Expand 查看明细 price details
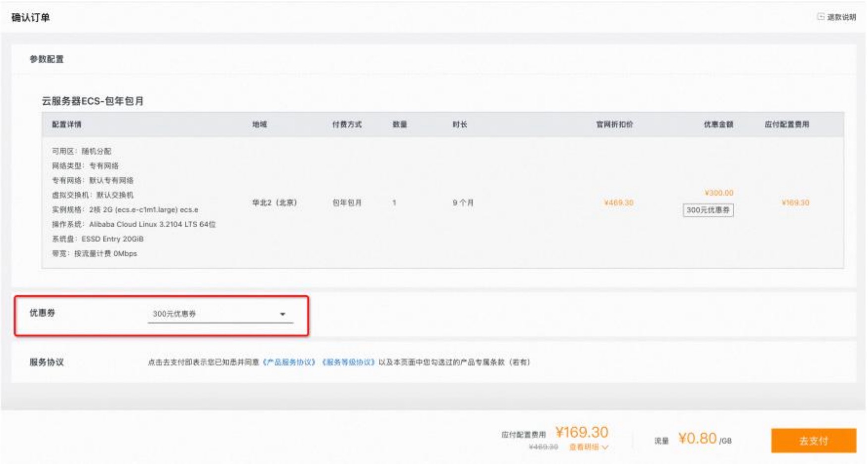868x464 pixels. pos(584,447)
